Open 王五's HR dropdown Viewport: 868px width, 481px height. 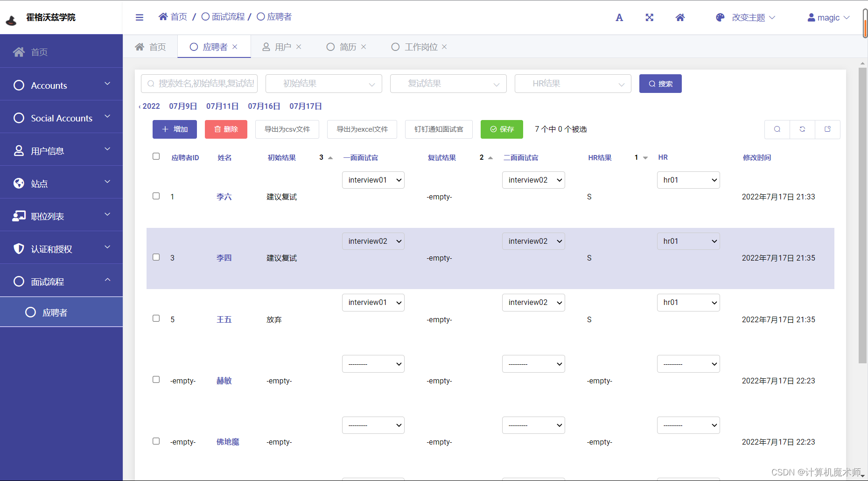pyautogui.click(x=688, y=303)
